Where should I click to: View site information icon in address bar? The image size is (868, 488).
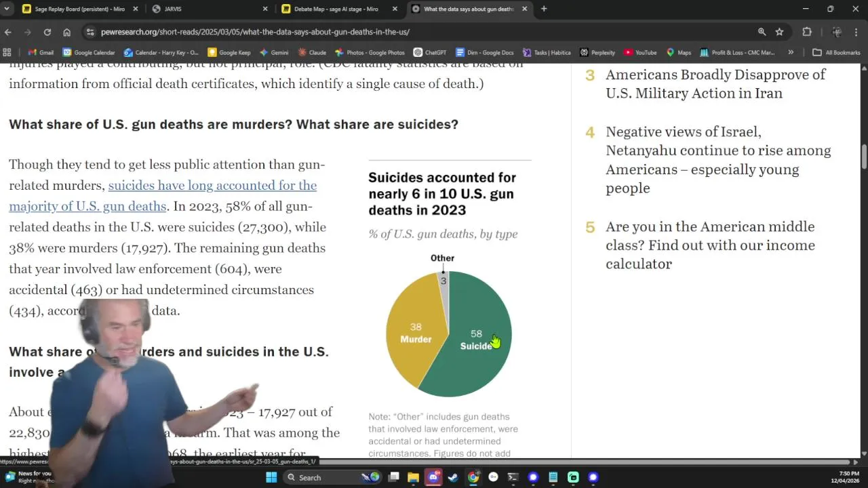click(x=90, y=32)
